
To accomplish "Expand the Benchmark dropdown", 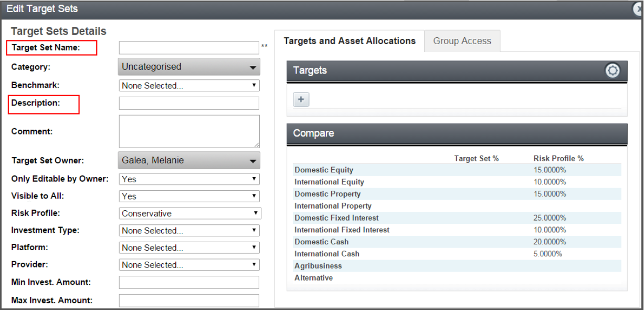I will (189, 86).
